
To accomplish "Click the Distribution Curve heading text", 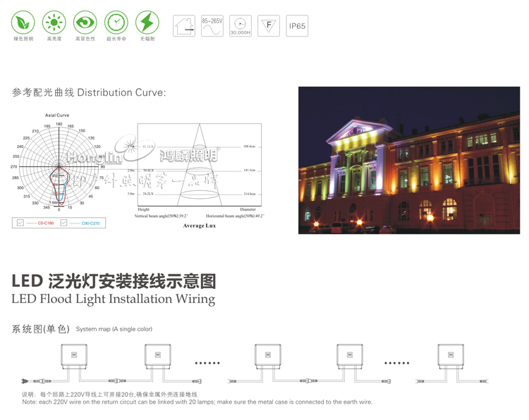I will point(89,92).
